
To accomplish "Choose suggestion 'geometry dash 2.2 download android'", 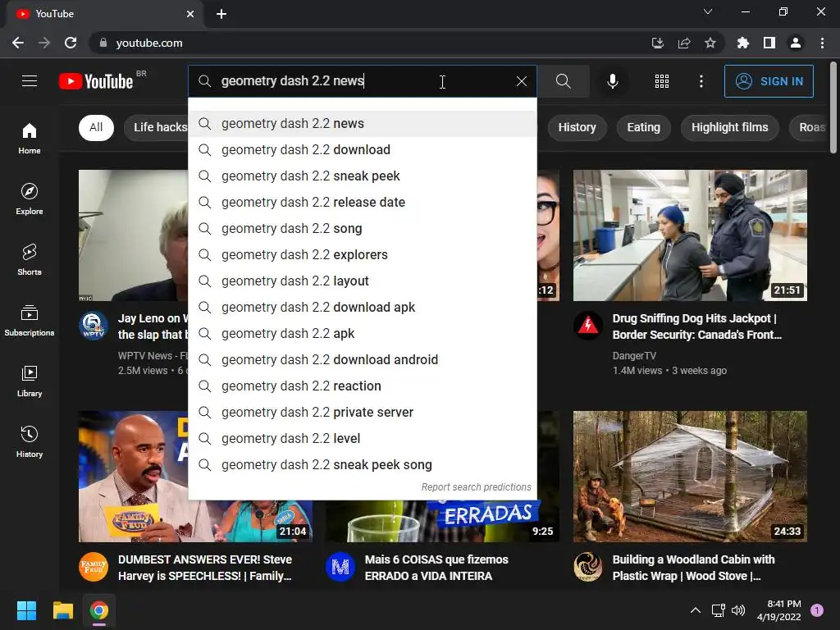I will click(x=363, y=360).
